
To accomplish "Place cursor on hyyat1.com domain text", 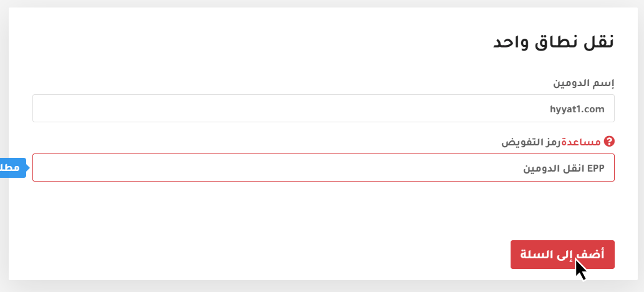I will [x=577, y=109].
